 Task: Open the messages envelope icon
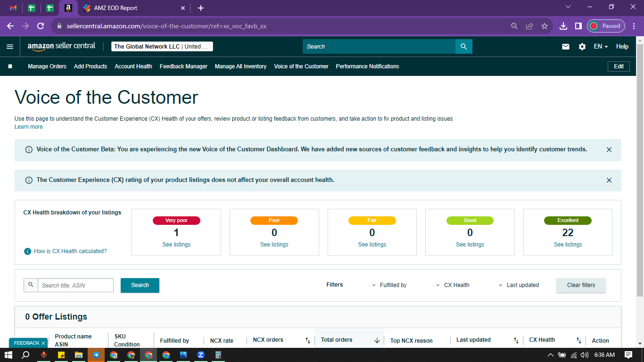click(x=566, y=47)
